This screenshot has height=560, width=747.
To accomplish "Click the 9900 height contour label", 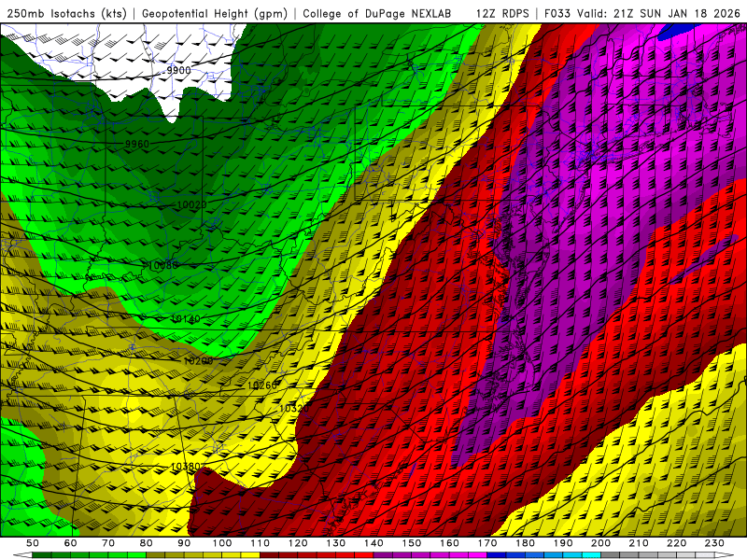I will (x=178, y=71).
